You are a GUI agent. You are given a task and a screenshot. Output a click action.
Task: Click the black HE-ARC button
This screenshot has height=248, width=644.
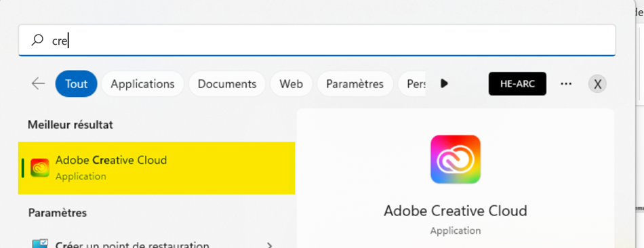(x=517, y=84)
